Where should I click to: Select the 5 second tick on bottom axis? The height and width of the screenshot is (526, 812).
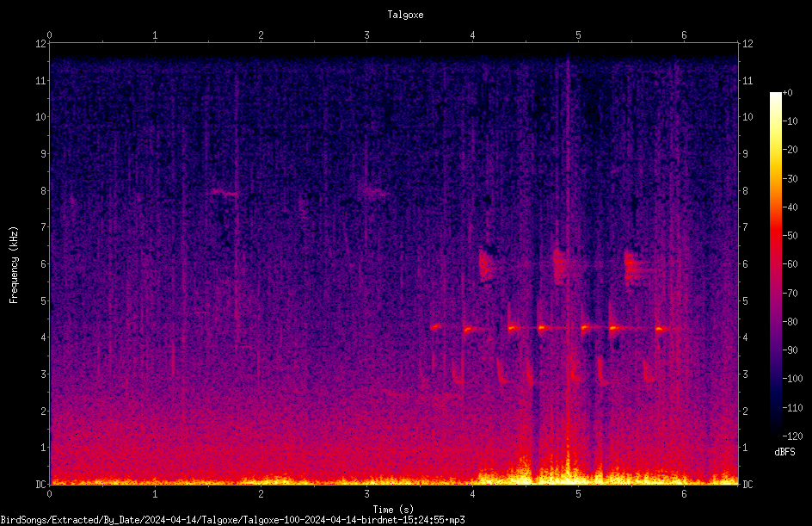point(578,494)
